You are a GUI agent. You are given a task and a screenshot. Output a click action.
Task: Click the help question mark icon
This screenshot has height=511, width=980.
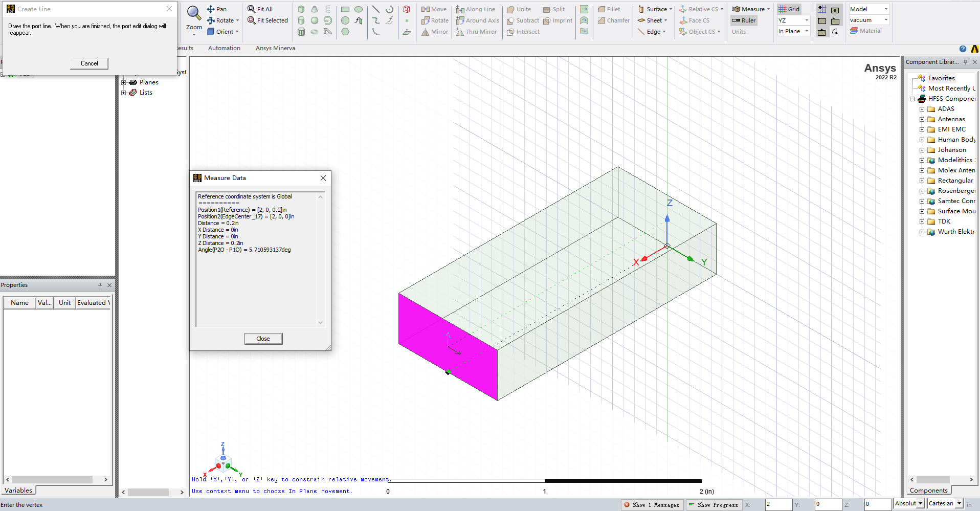tap(963, 49)
